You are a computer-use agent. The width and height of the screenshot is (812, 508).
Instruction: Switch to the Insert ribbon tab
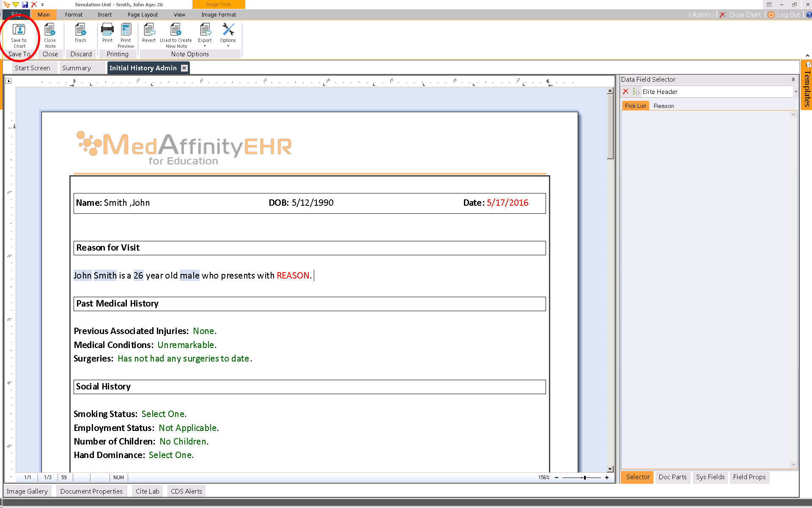[x=104, y=15]
